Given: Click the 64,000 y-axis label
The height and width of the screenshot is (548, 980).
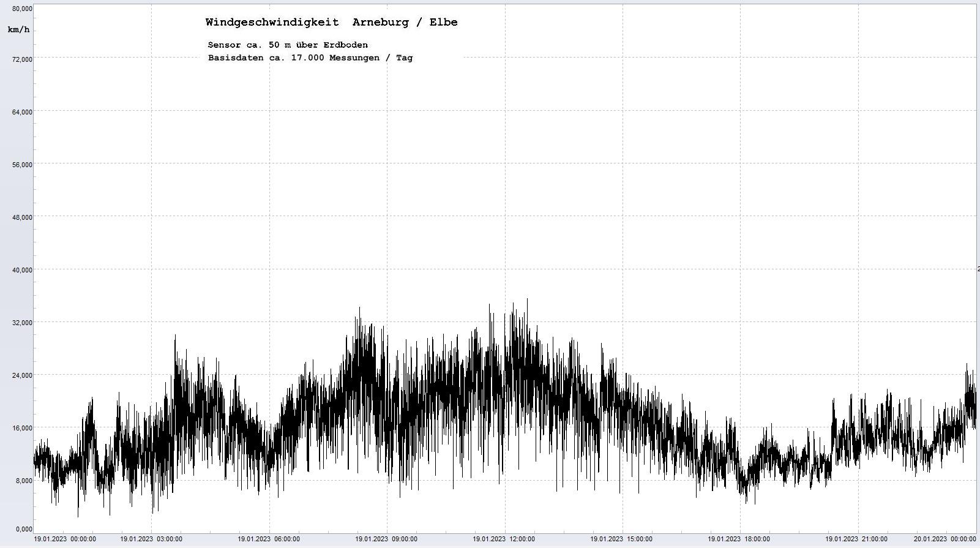Looking at the screenshot, I should 22,112.
